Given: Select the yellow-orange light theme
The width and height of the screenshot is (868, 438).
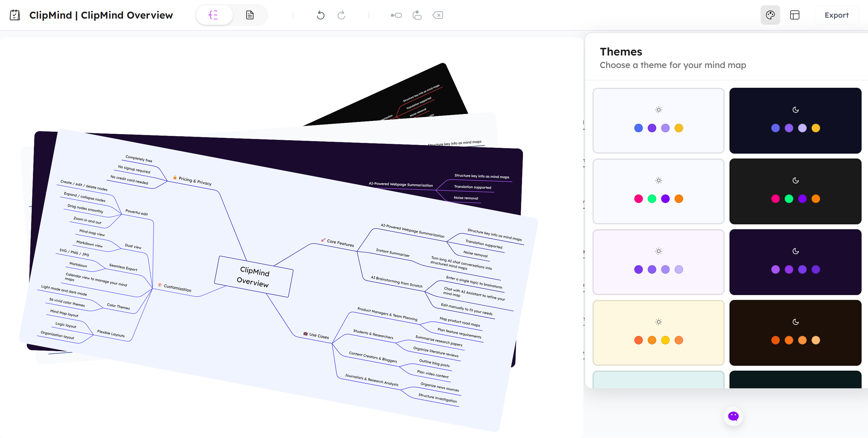Looking at the screenshot, I should pos(658,333).
